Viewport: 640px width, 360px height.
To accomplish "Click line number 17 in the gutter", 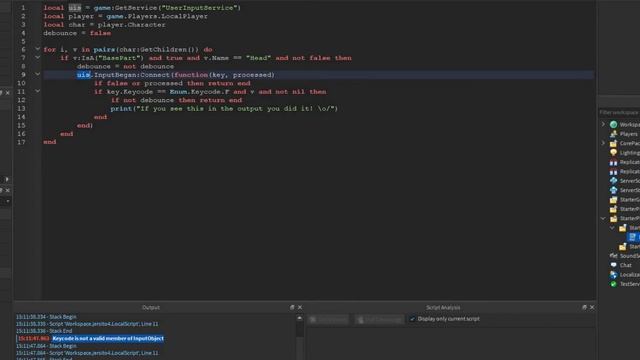I will coord(21,142).
